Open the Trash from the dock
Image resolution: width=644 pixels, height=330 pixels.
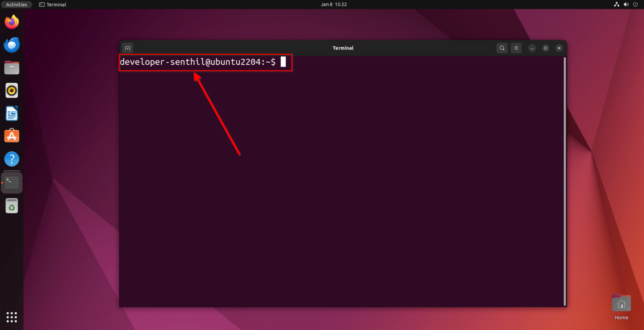(12, 206)
